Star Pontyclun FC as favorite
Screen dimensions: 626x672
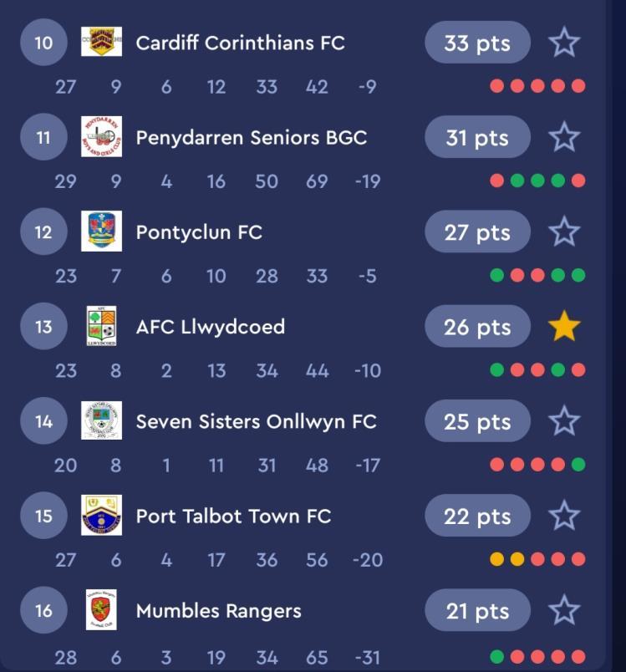[x=564, y=232]
